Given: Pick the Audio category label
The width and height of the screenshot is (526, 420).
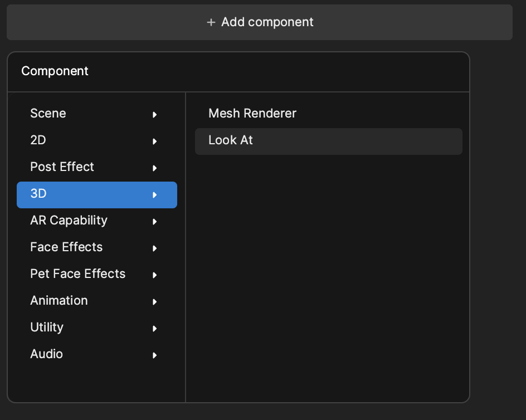Looking at the screenshot, I should pyautogui.click(x=47, y=354).
